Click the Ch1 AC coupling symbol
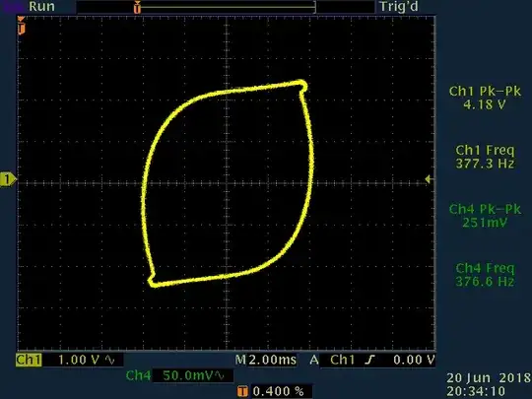Image resolution: width=532 pixels, height=399 pixels. pos(109,360)
